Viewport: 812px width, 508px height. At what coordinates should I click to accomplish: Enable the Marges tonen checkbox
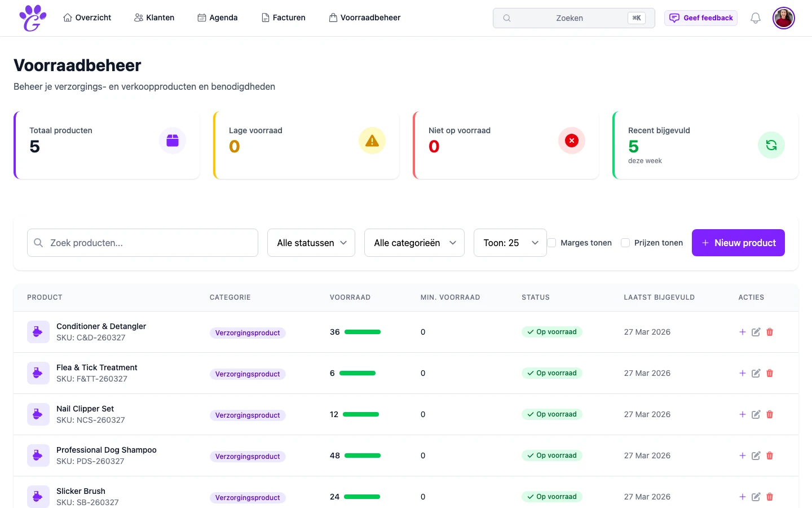tap(552, 243)
